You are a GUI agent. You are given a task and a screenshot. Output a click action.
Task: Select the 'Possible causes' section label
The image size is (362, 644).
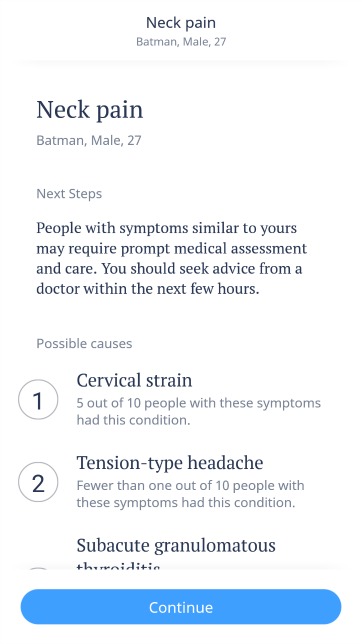pos(84,343)
